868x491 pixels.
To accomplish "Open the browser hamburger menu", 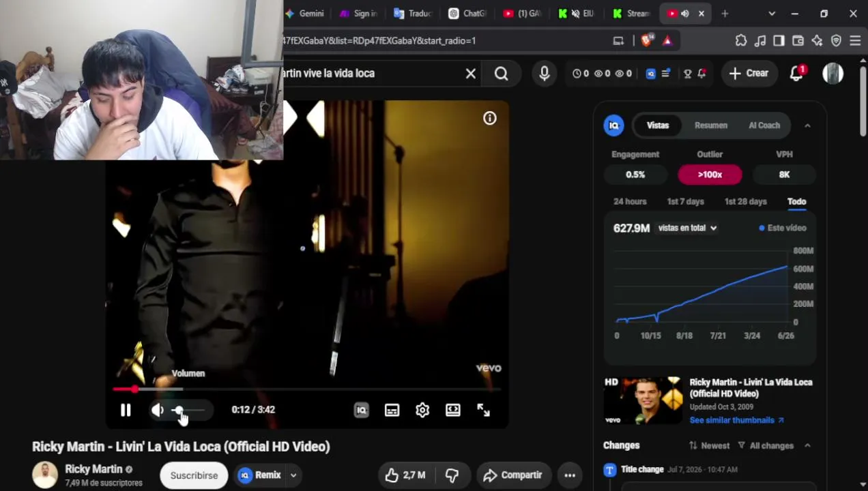I will coord(855,41).
